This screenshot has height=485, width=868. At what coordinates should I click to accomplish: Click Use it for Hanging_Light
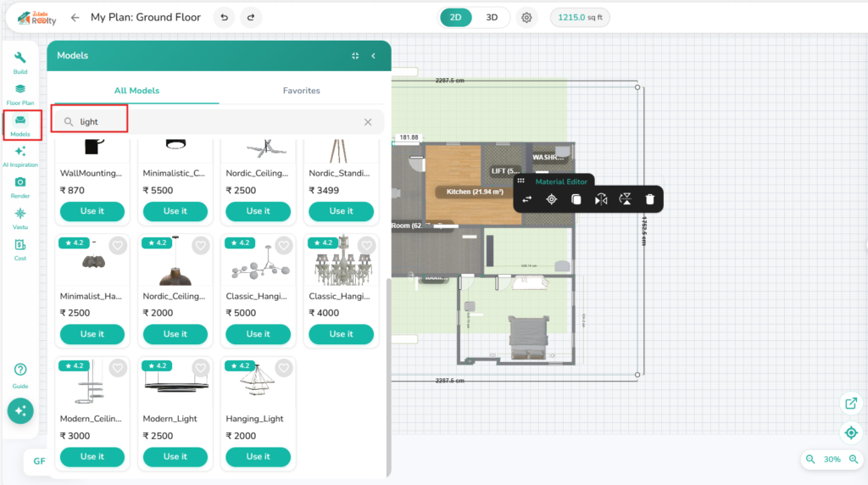259,457
